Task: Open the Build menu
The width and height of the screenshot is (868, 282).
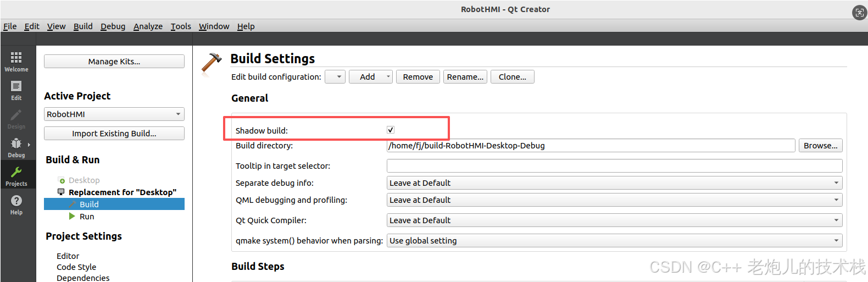Action: pos(83,26)
